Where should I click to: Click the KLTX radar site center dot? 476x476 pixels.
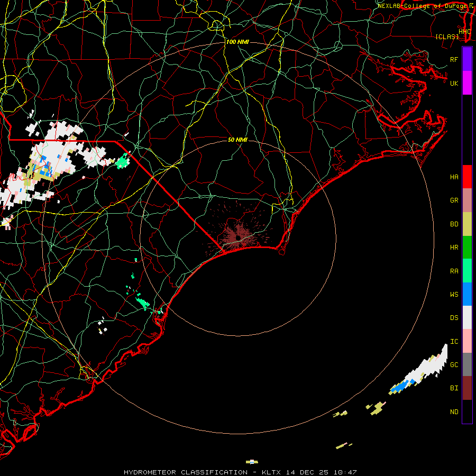point(239,237)
